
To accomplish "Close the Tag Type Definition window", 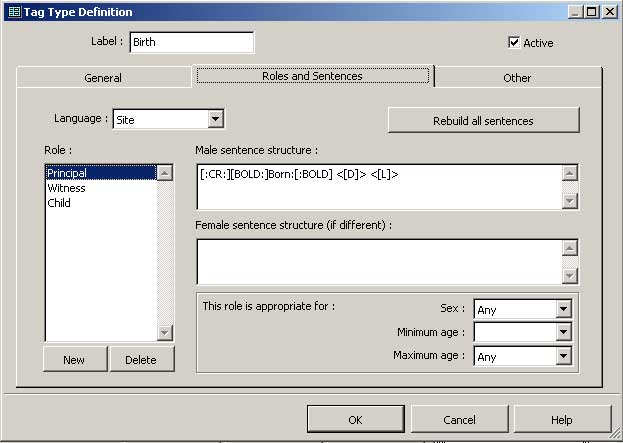I will [609, 12].
